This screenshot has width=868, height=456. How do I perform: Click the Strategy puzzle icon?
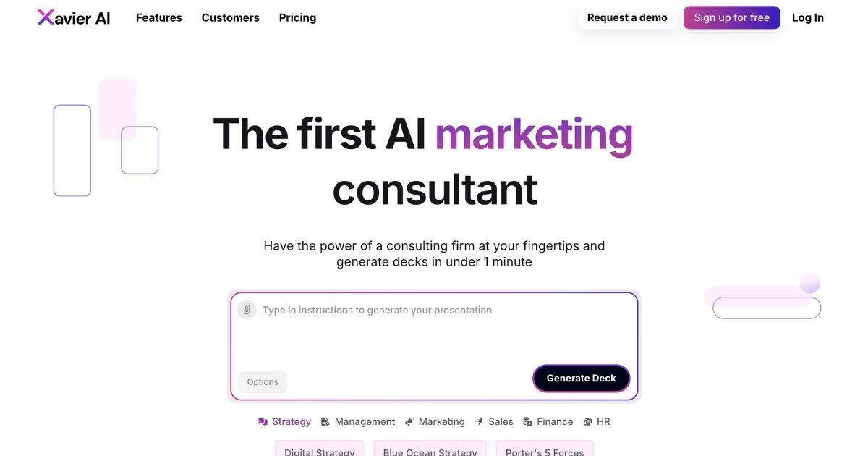[x=263, y=421]
